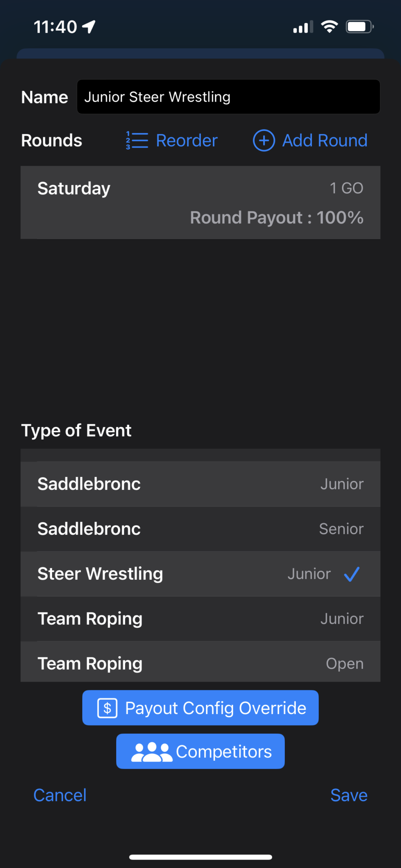401x868 pixels.
Task: Save the event changes
Action: click(x=349, y=795)
